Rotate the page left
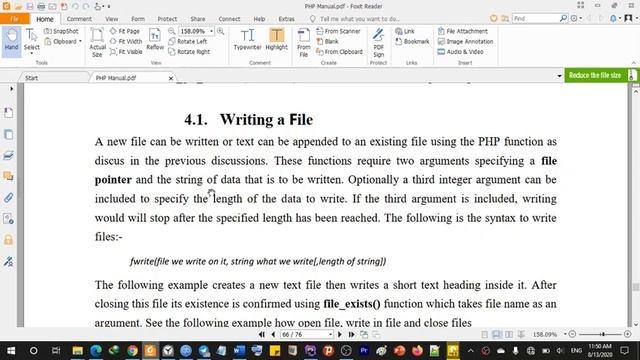This screenshot has width=640, height=360. click(188, 41)
